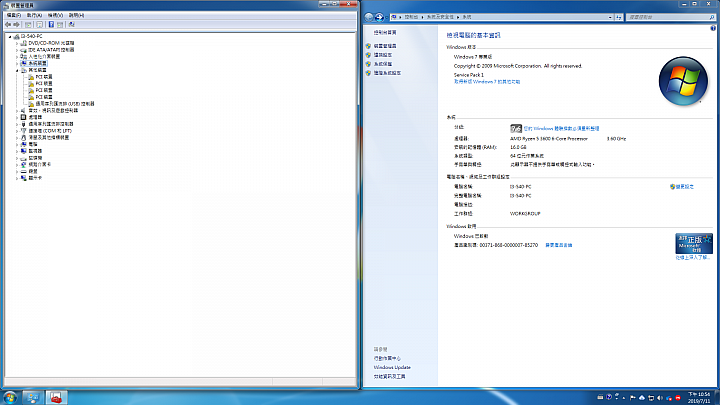Click the taskbar clock showing 10:56
720x405 pixels.
point(698,398)
